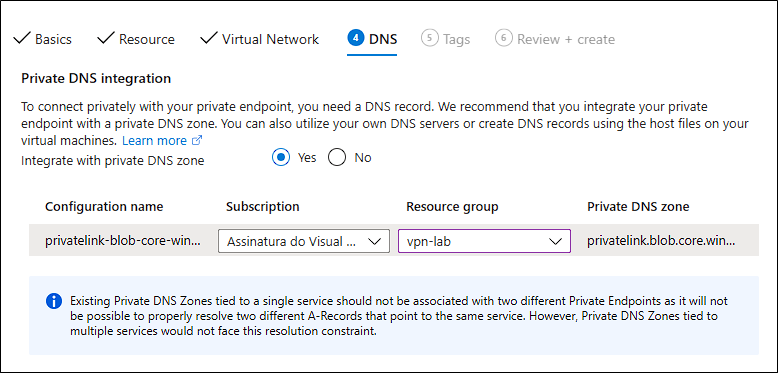Click the privatelink-blob-core configuration name cell
Viewport: 778px width, 373px height.
click(123, 241)
